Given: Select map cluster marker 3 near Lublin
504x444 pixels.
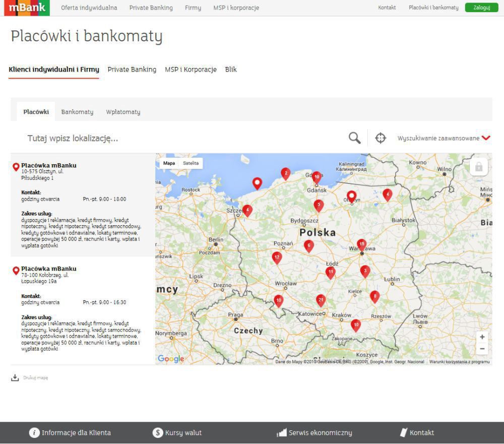Looking at the screenshot, I should coord(365,271).
